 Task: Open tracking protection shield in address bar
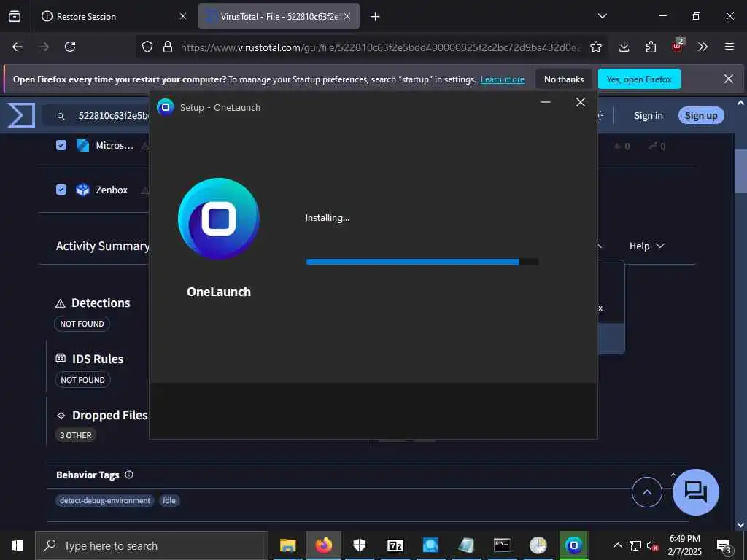point(147,47)
